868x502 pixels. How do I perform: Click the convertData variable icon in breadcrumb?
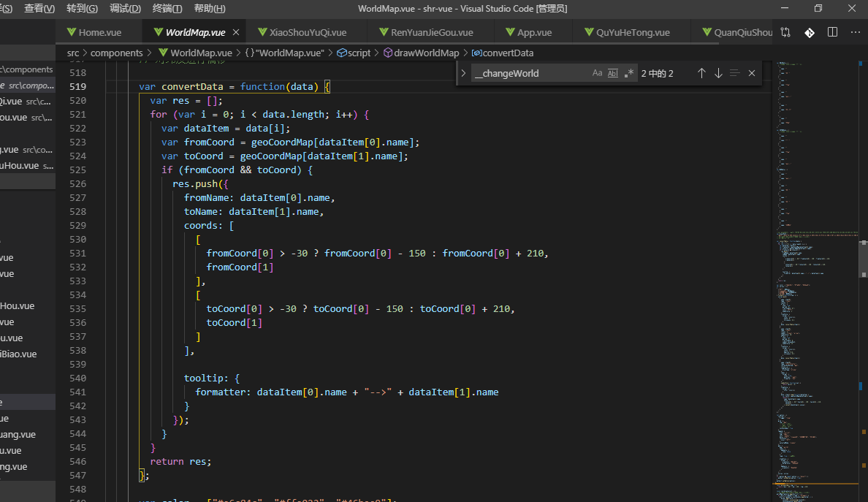click(x=476, y=53)
